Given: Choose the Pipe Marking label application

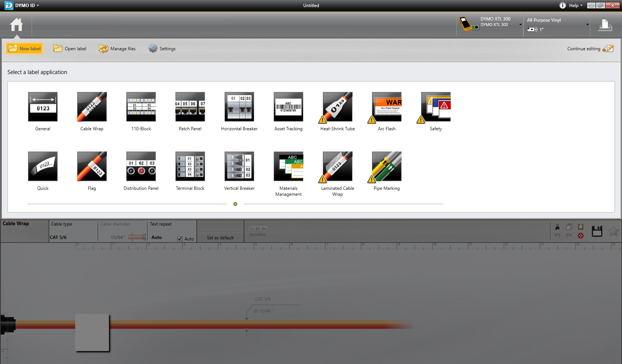Looking at the screenshot, I should 387,166.
